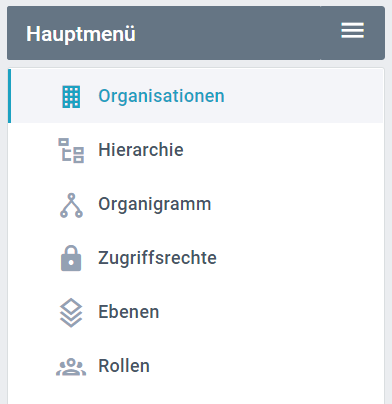
Task: Click the blank space right of Hauptmenü title
Action: coord(227,33)
